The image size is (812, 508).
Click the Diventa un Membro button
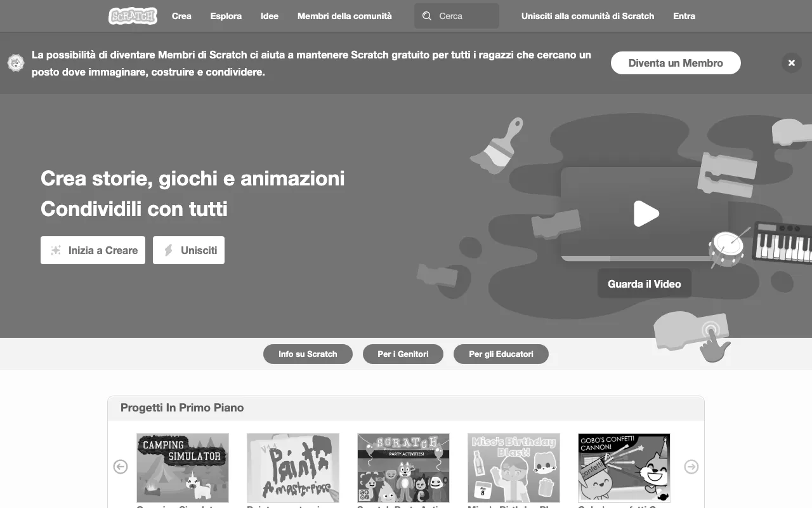676,63
